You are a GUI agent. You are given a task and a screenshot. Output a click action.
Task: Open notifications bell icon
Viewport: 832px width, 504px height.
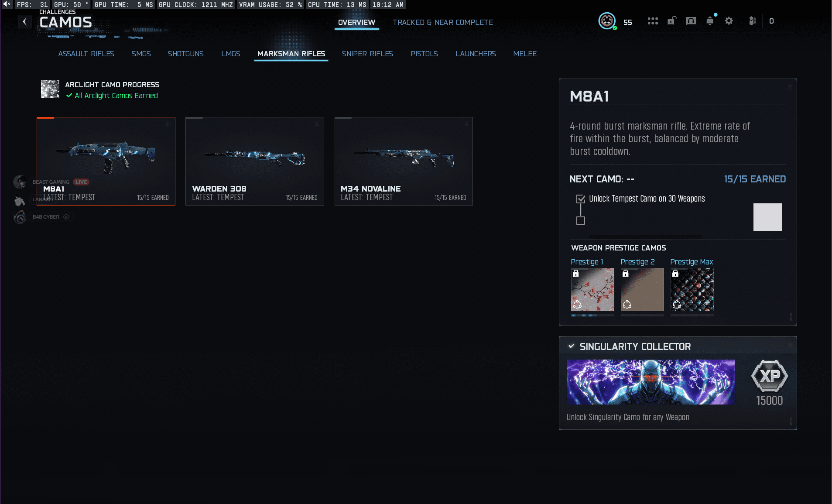coord(710,21)
